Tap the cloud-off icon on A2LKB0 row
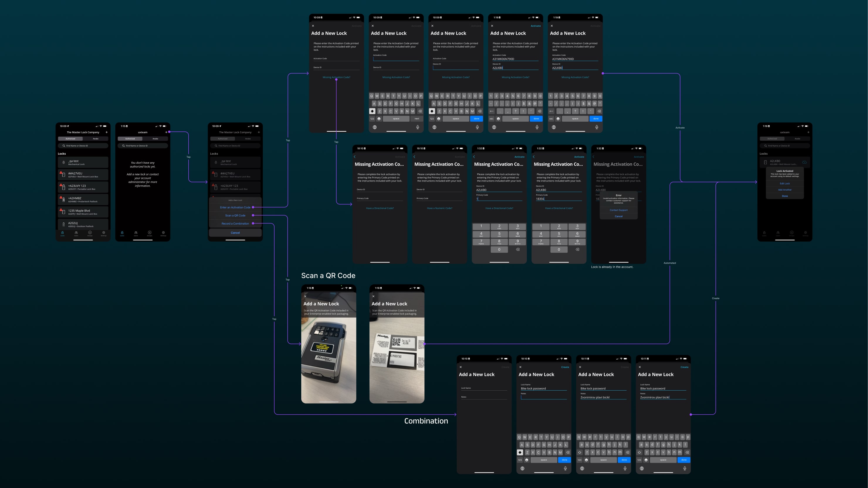Screen dimensions: 868x488 point(804,162)
